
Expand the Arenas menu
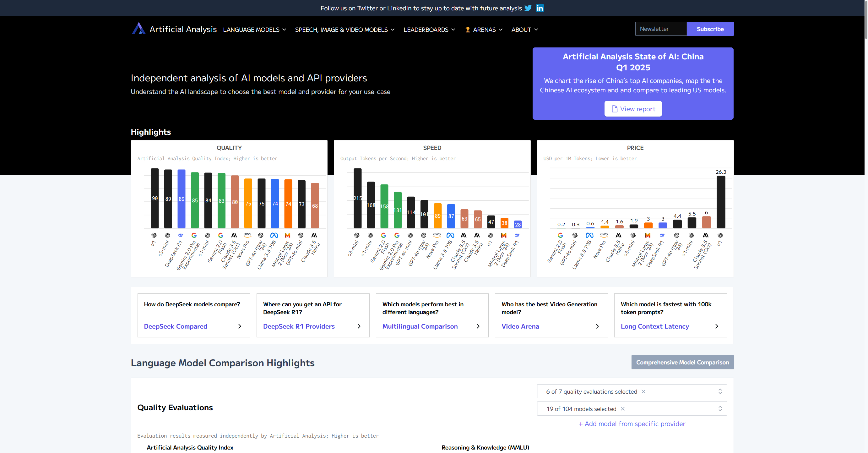(484, 30)
